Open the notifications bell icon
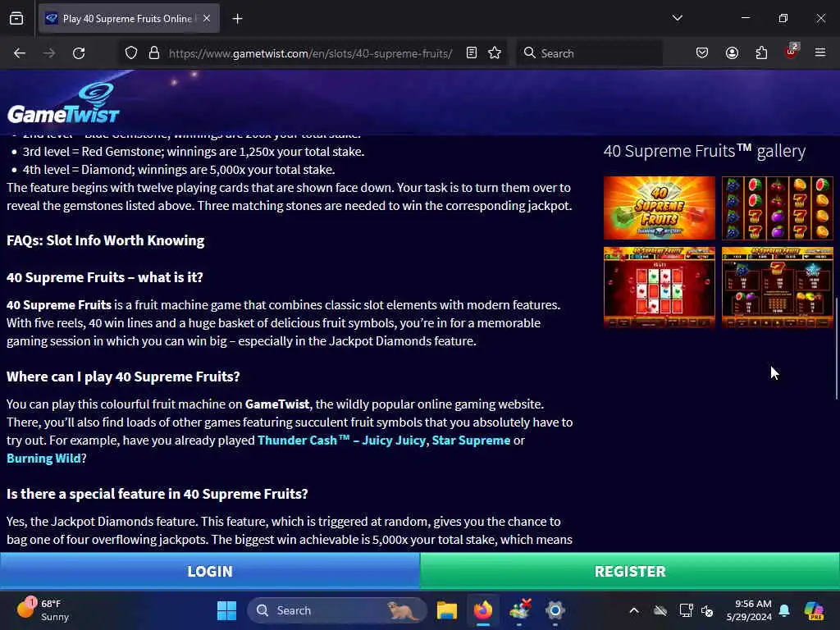Screen dimensions: 840x630 [784, 610]
